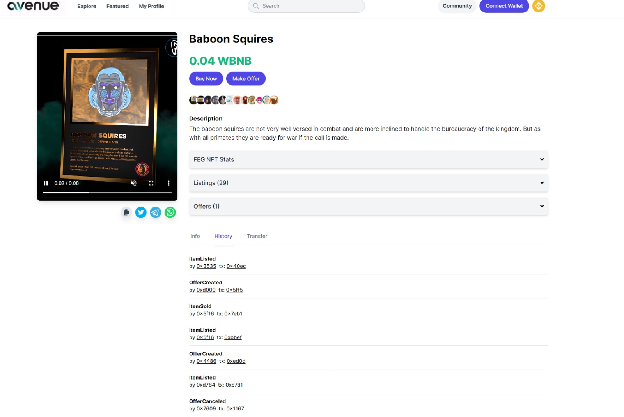This screenshot has height=417, width=624.
Task: Switch to the Transfer tab
Action: pyautogui.click(x=257, y=236)
